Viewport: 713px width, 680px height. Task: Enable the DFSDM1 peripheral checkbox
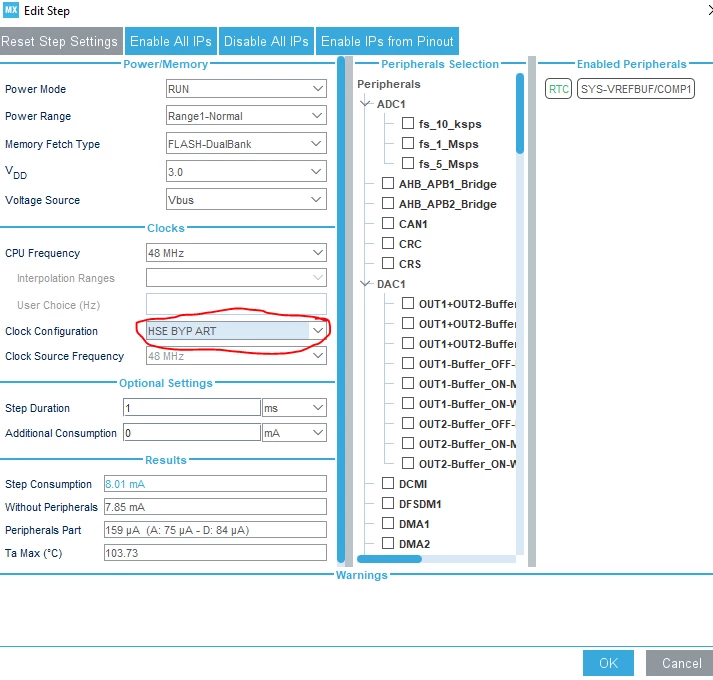(x=388, y=503)
